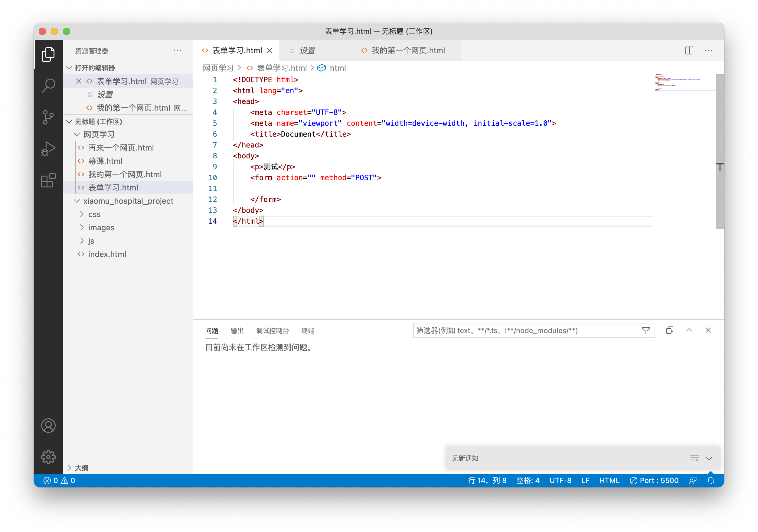The image size is (758, 532).
Task: Click the 网页学习 breadcrumb segment
Action: pos(218,68)
